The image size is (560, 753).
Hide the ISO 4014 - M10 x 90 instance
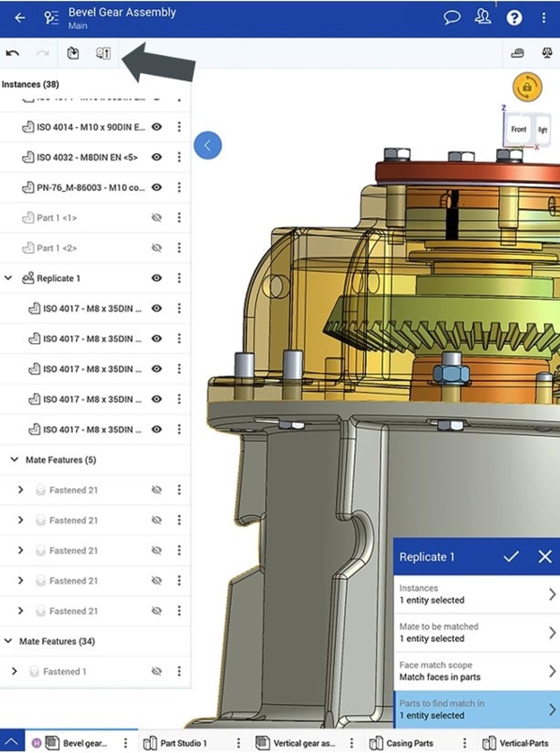(x=157, y=127)
